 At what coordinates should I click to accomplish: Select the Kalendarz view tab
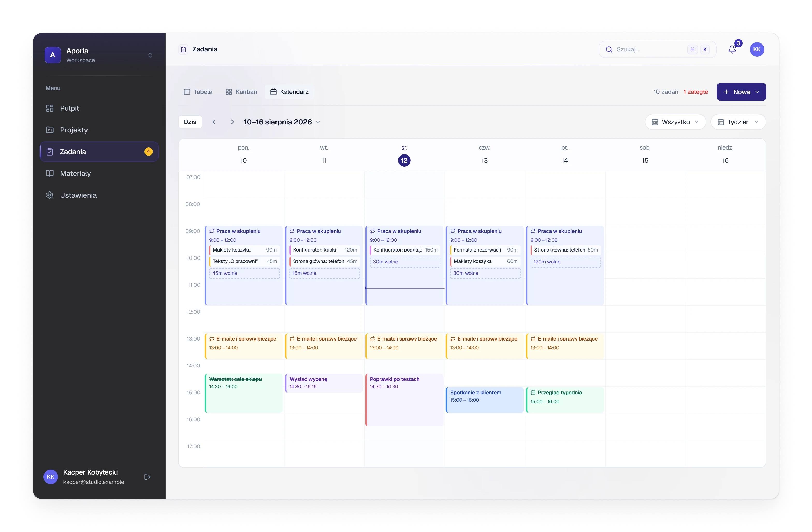click(289, 92)
